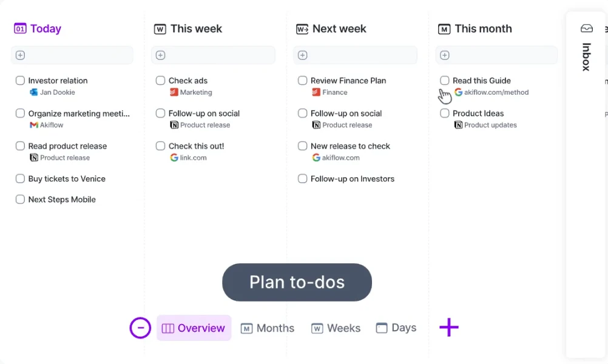Click the Google icon next to link.com
This screenshot has height=364, width=608.
click(x=174, y=158)
